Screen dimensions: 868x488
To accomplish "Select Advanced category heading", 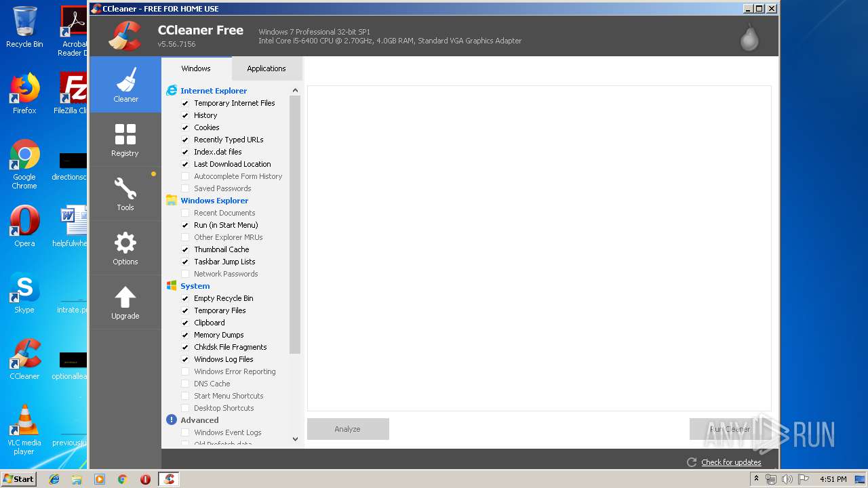I will coord(199,420).
